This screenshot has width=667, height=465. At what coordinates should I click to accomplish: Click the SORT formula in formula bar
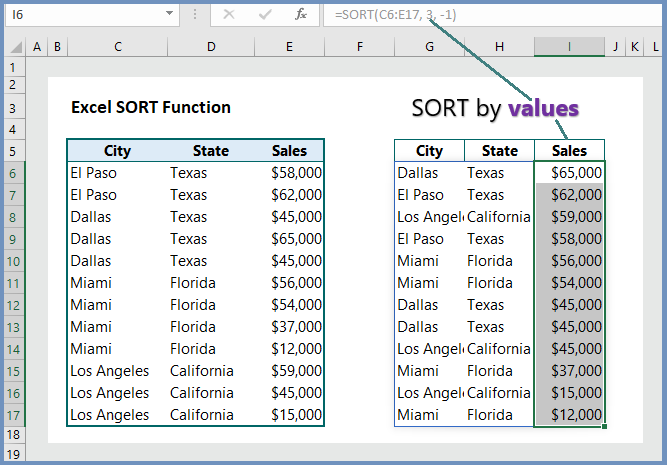tap(395, 15)
